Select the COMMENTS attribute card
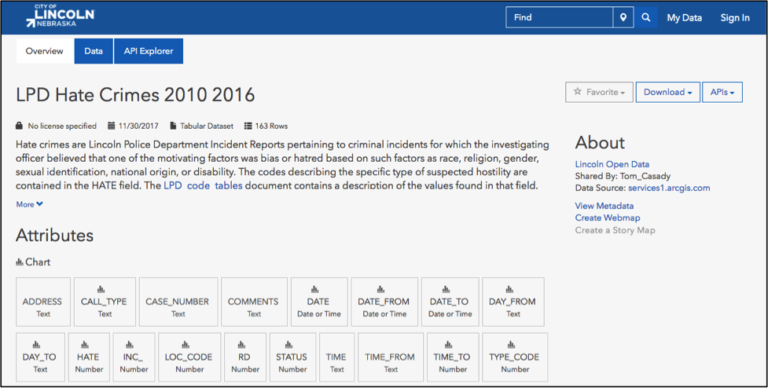 pos(254,302)
